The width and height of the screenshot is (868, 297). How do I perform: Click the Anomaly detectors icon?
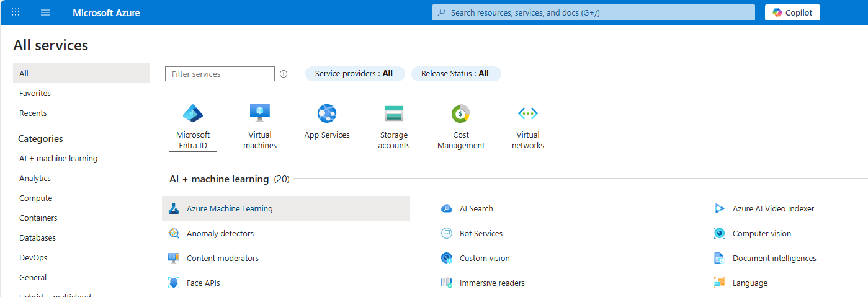point(174,234)
